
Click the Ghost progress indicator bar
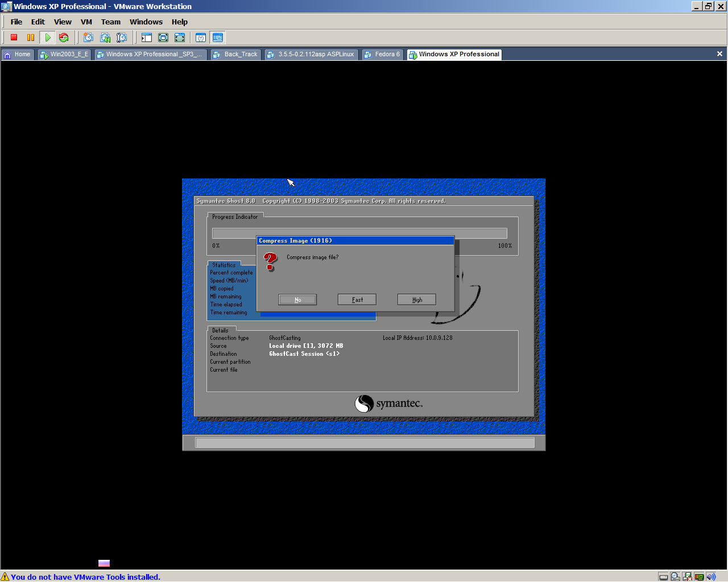coord(359,233)
